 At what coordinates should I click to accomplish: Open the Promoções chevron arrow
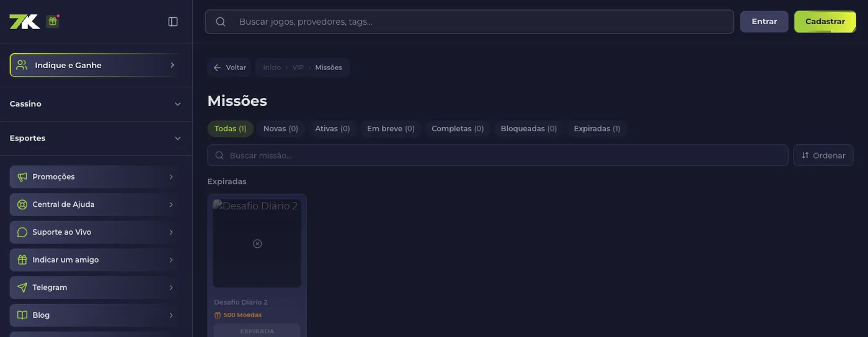point(171,177)
